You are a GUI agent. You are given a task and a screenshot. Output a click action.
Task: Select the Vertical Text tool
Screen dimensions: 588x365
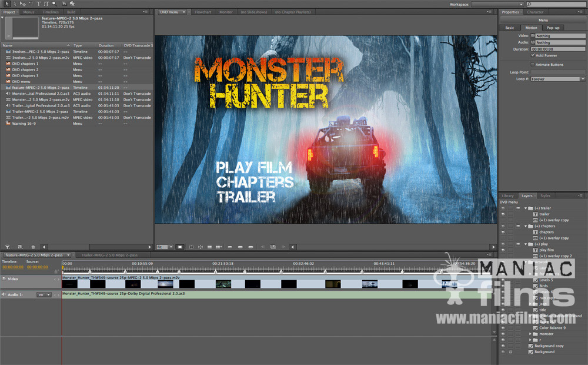point(46,4)
